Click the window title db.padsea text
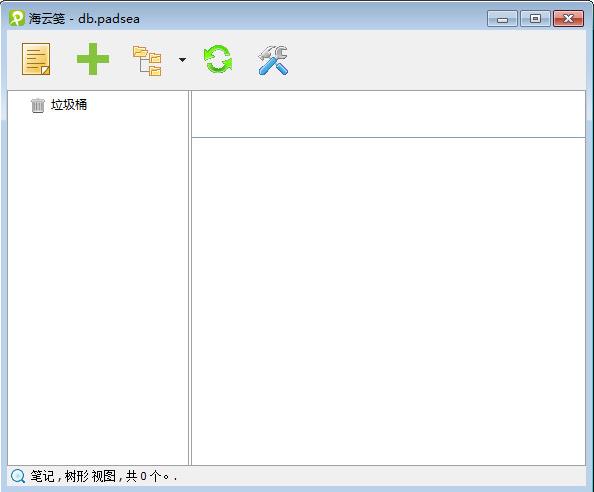Image resolution: width=594 pixels, height=492 pixels. tap(109, 19)
